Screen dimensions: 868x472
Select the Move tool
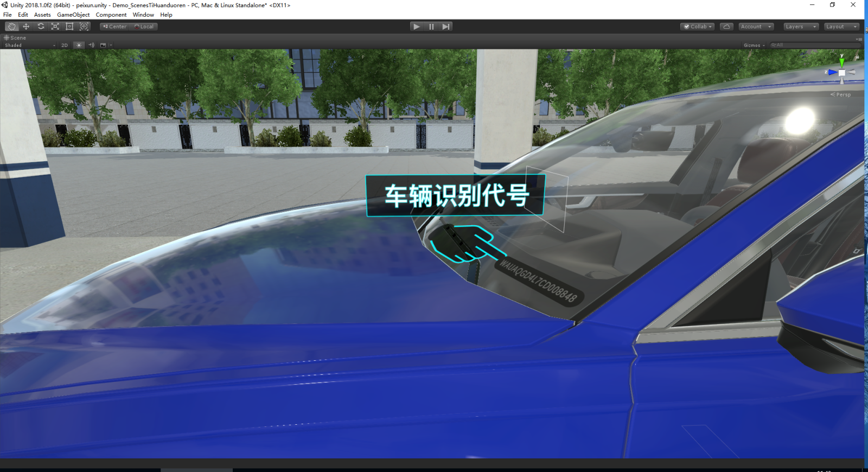click(x=26, y=27)
